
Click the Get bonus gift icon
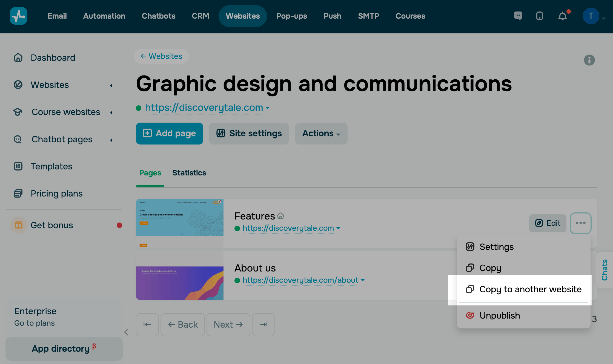coord(19,225)
